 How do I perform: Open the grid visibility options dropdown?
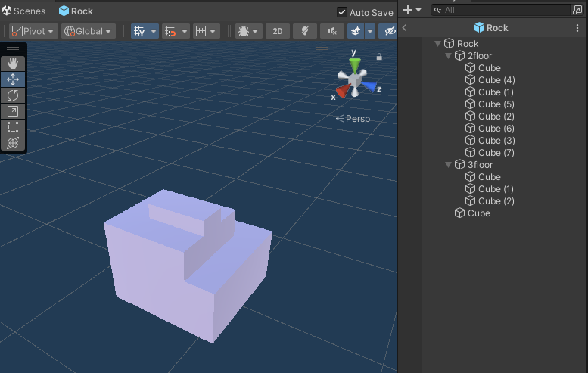pyautogui.click(x=154, y=31)
